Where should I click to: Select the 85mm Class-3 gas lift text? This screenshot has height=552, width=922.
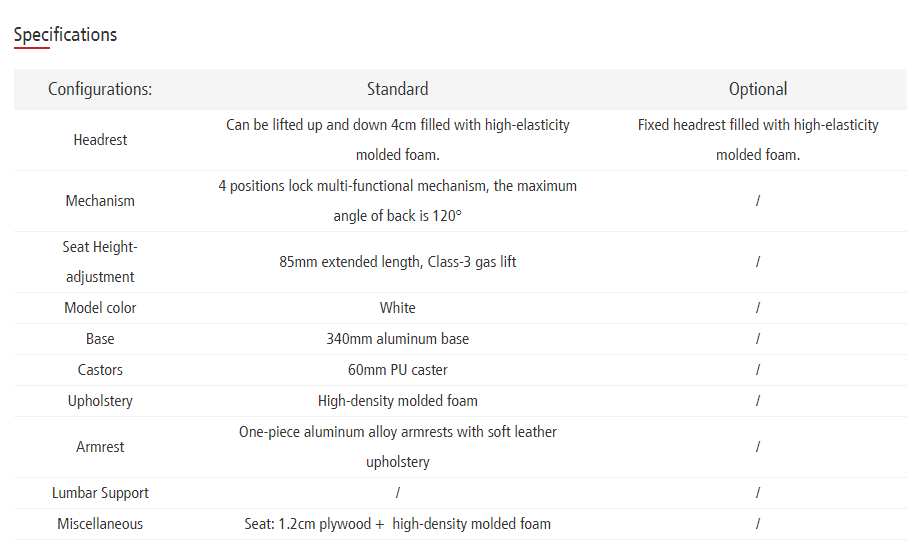397,262
